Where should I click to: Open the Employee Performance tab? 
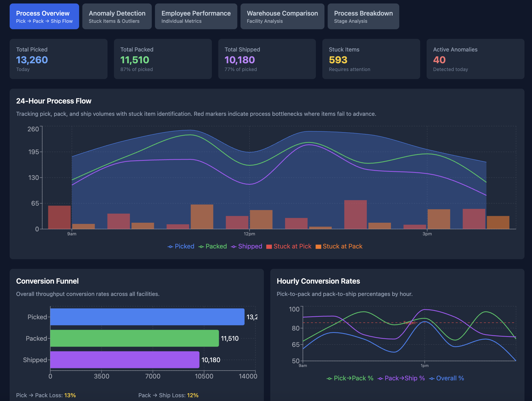[x=196, y=16]
